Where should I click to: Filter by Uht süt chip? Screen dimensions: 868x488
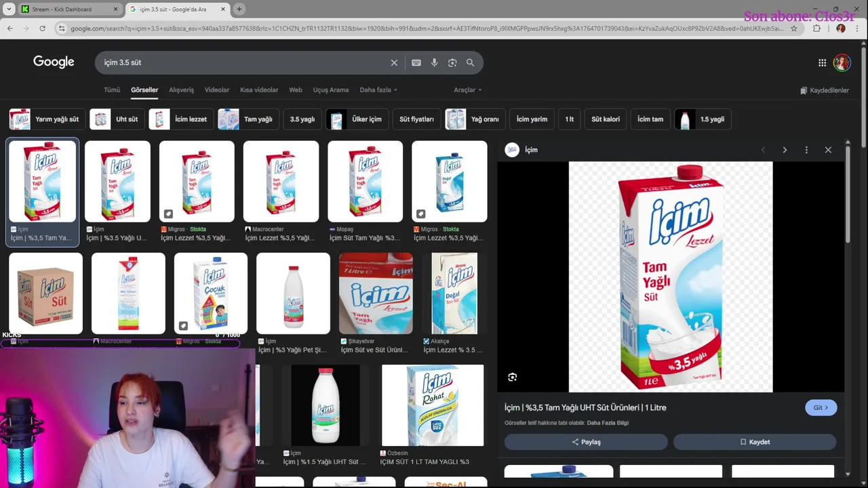point(118,119)
